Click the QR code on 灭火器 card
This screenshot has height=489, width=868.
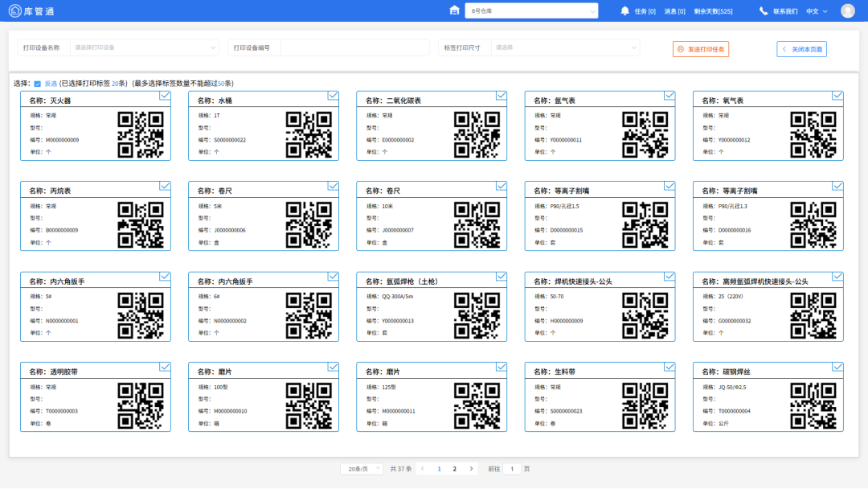coord(141,134)
